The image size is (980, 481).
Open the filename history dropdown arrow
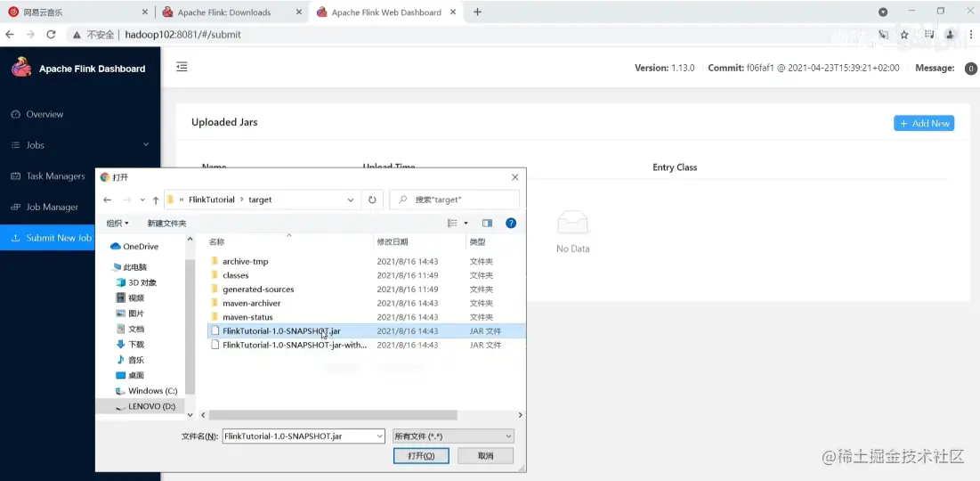(x=379, y=436)
